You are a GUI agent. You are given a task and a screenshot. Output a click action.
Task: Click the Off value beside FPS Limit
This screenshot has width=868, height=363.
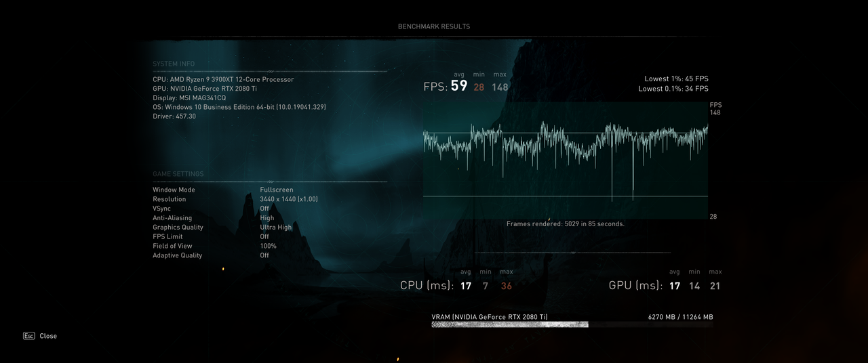click(264, 236)
